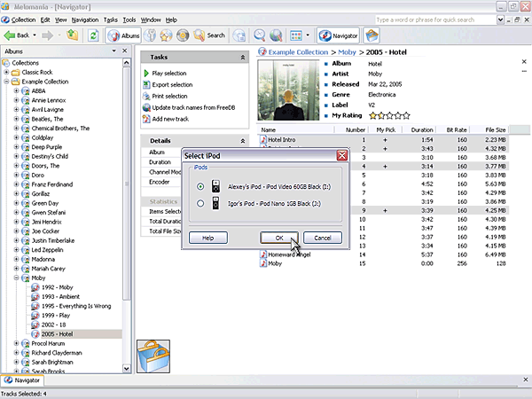Click the ABBA artist icon
532x399 pixels.
pos(26,91)
